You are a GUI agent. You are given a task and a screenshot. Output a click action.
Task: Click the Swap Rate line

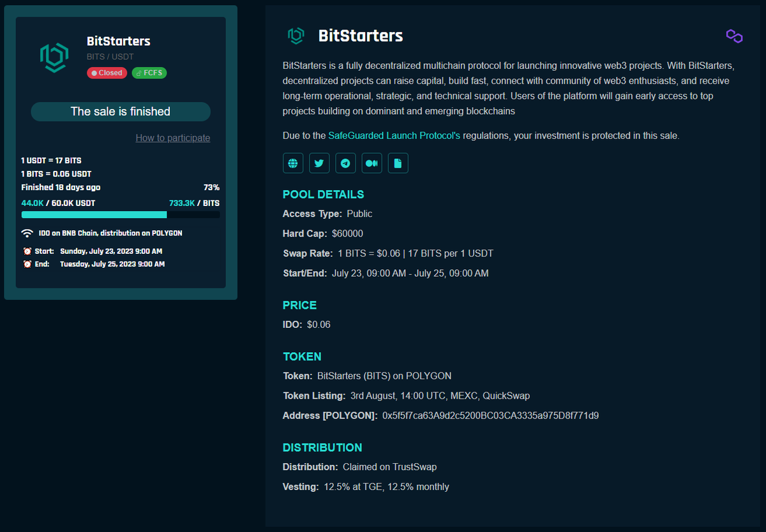click(x=388, y=253)
